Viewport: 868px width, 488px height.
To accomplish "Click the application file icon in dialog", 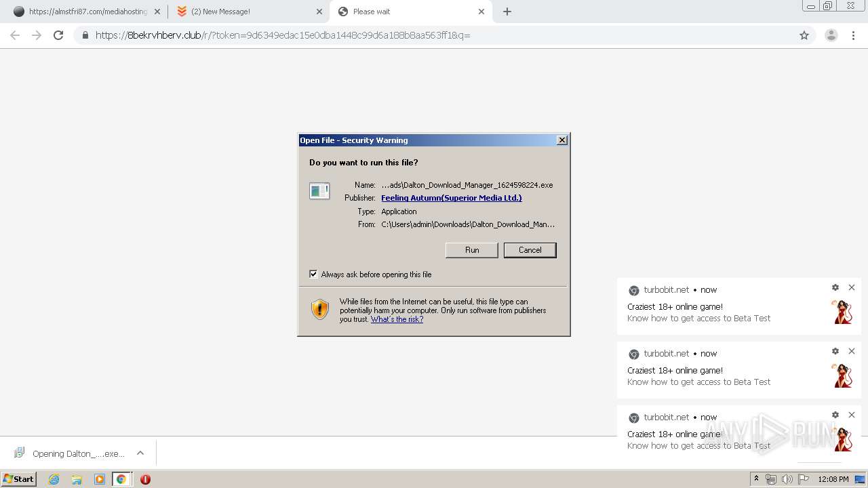I will point(319,191).
